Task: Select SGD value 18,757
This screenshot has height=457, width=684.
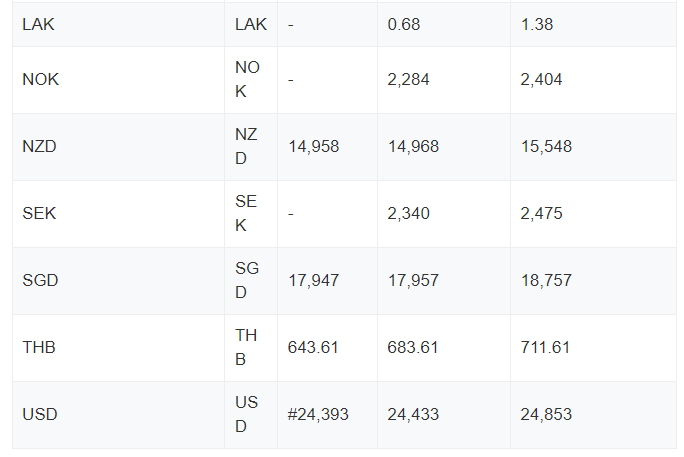Action: click(546, 280)
